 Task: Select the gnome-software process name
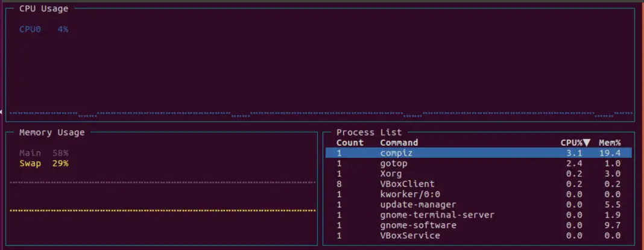pyautogui.click(x=418, y=225)
